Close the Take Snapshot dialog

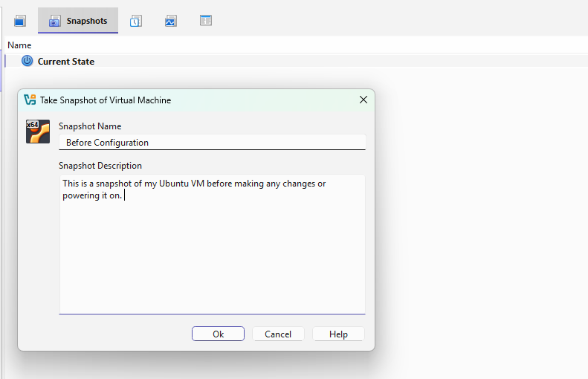click(x=364, y=100)
